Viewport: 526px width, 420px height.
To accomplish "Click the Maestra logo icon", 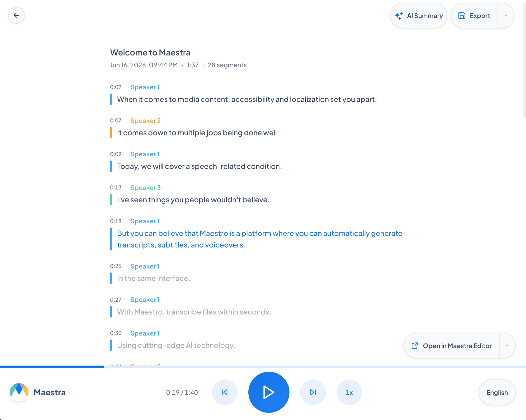I will [x=19, y=392].
